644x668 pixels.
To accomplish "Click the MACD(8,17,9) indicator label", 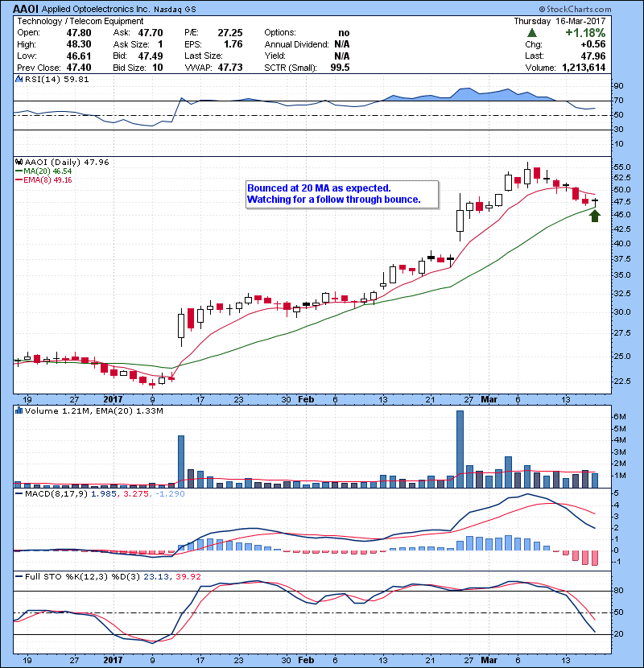I will point(56,494).
